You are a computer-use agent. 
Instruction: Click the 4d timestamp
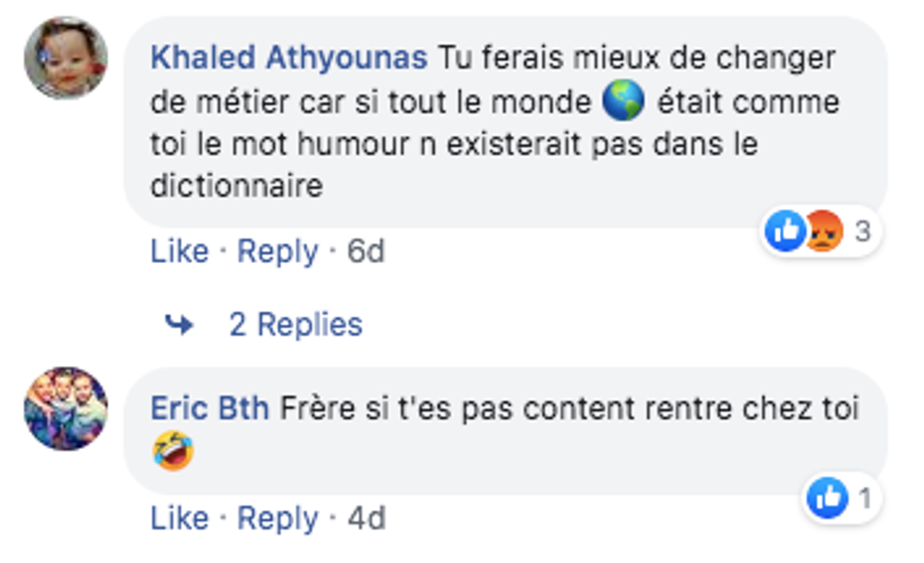(x=366, y=518)
